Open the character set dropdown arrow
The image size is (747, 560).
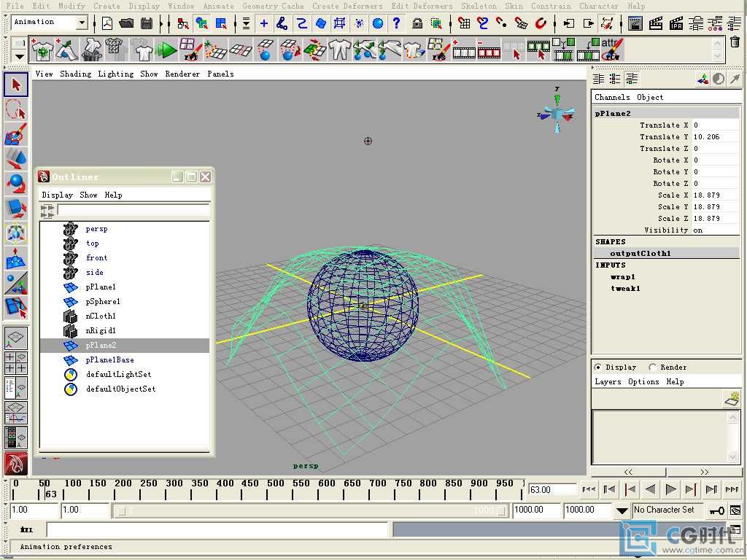click(x=622, y=510)
